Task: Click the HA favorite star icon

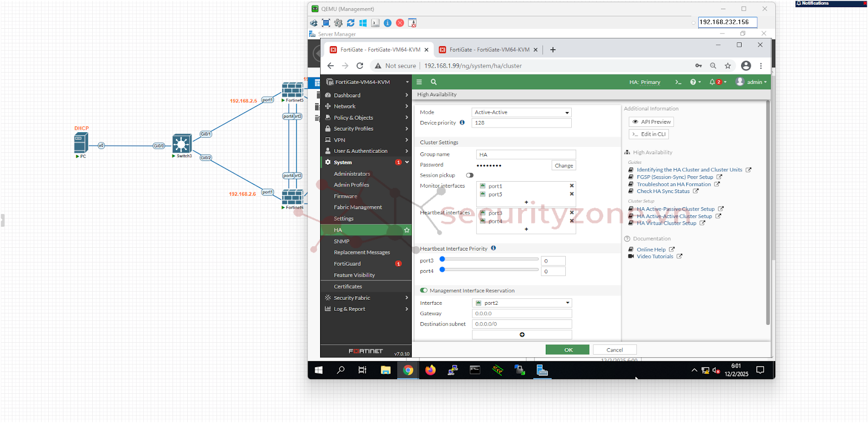Action: coord(406,230)
